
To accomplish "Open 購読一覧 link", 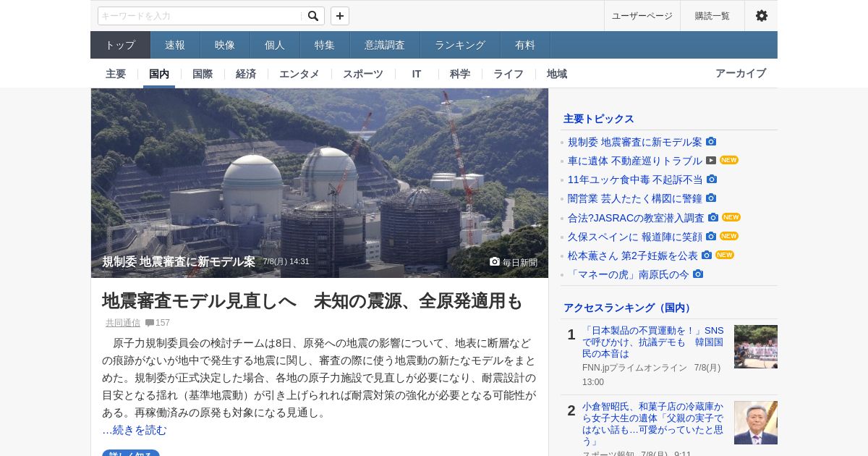I will click(712, 16).
